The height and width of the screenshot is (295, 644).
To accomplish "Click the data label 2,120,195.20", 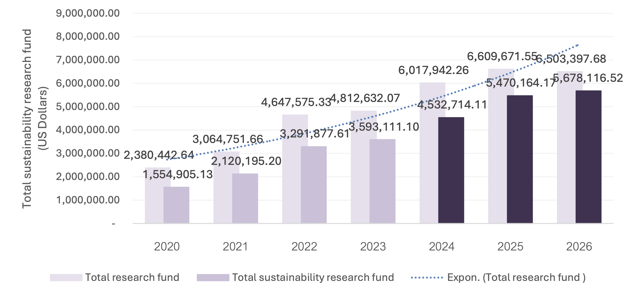I will (x=246, y=161).
